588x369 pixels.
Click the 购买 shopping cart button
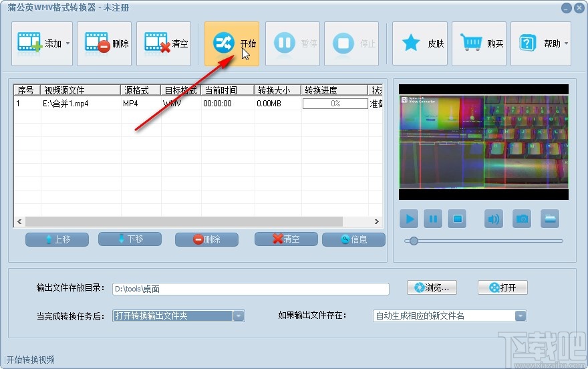coord(479,44)
